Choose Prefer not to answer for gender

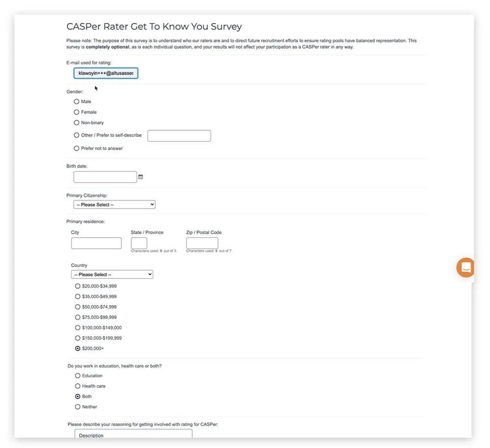point(76,148)
